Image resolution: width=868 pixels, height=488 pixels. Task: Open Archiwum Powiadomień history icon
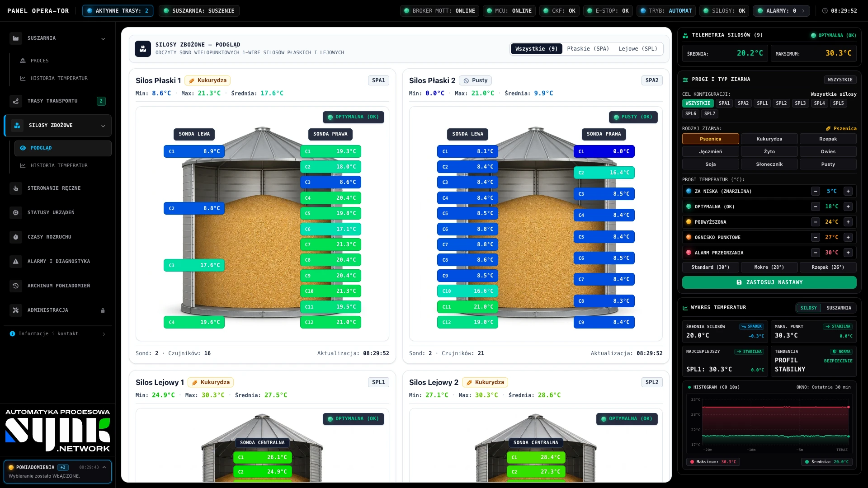16,286
